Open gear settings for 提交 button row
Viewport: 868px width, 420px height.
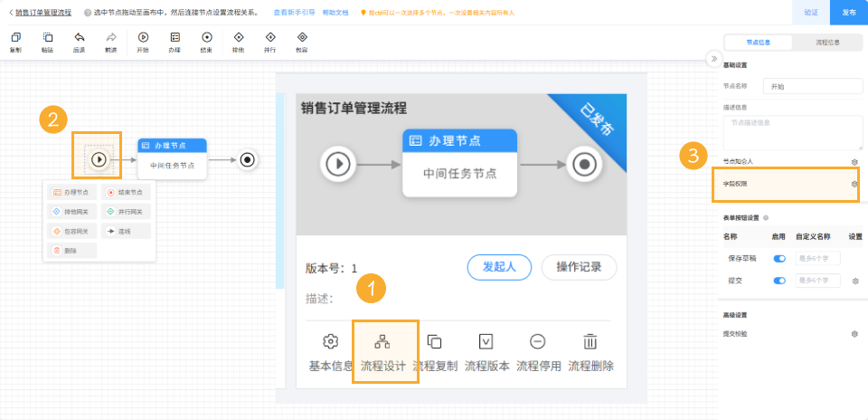[854, 281]
